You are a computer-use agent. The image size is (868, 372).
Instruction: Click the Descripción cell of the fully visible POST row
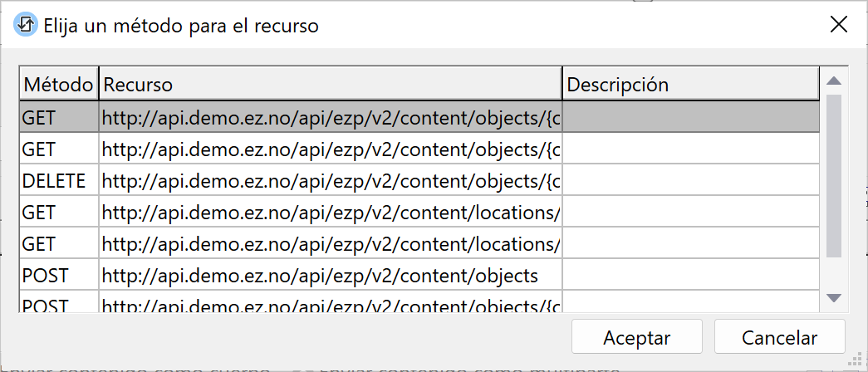pos(690,275)
